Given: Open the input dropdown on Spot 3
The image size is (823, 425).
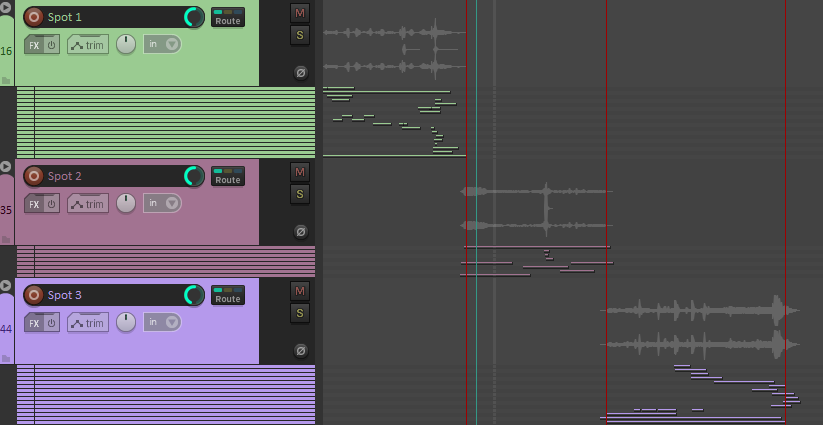Looking at the screenshot, I should [162, 323].
